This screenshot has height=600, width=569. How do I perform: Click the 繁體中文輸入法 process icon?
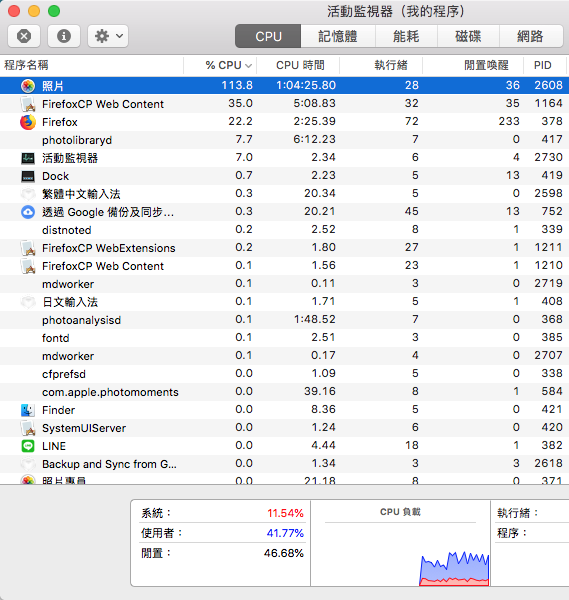pos(28,194)
